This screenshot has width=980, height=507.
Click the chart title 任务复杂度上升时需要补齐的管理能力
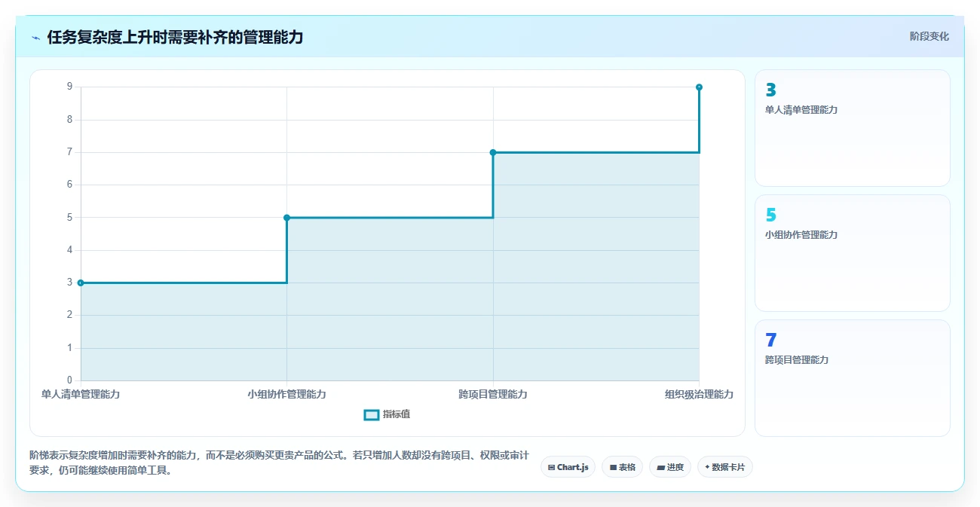pyautogui.click(x=175, y=37)
